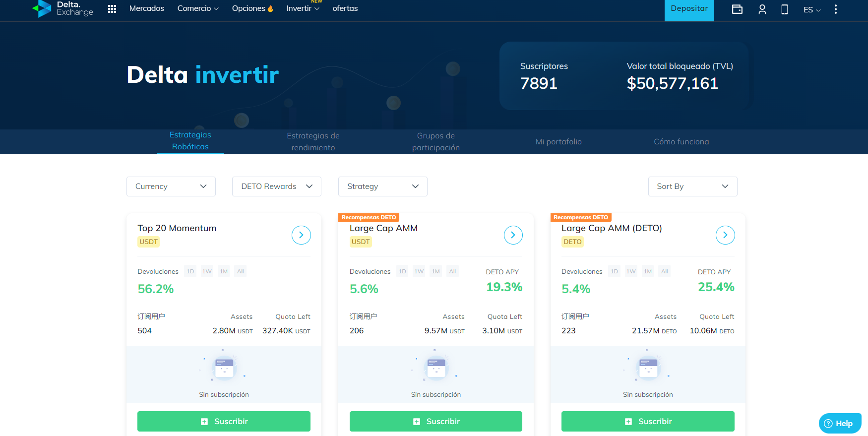Switch to Cómo funciona tab
This screenshot has width=868, height=436.
682,142
